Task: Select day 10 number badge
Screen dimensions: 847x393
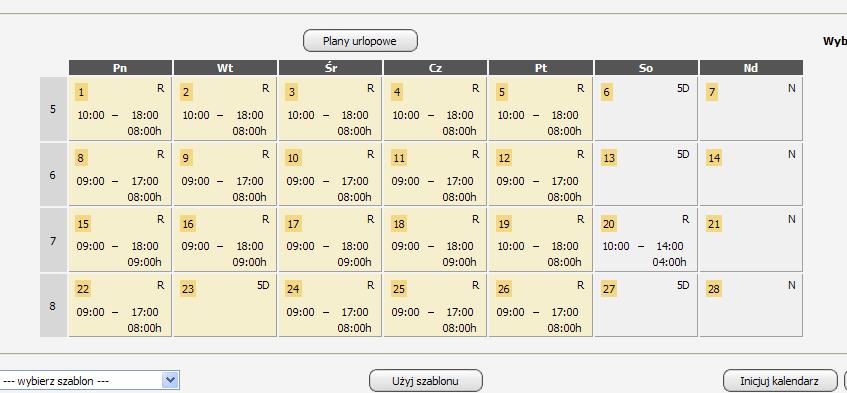Action: pyautogui.click(x=293, y=158)
